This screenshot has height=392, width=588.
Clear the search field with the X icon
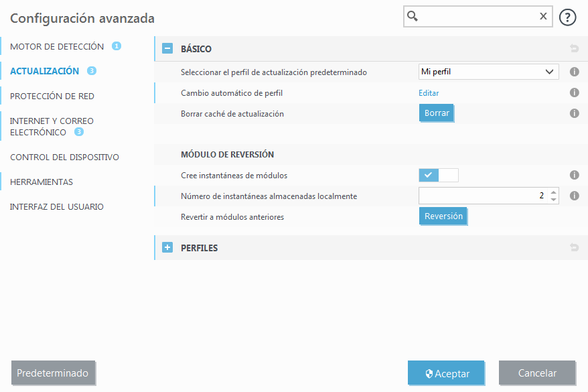pyautogui.click(x=542, y=16)
